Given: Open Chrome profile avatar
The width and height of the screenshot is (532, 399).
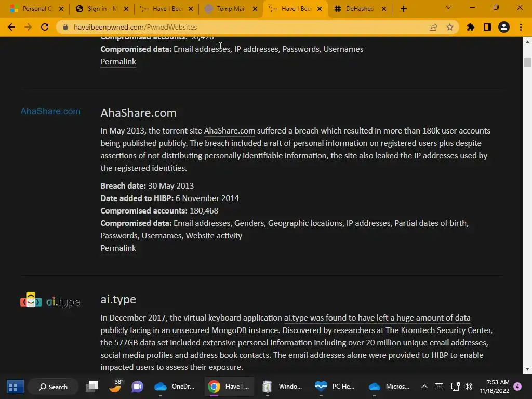Looking at the screenshot, I should (504, 27).
